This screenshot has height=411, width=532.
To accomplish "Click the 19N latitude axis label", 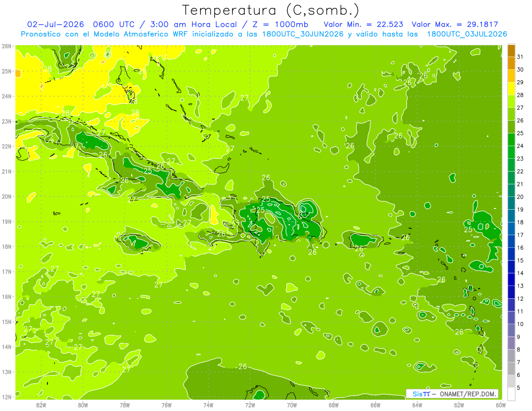I will click(7, 221).
